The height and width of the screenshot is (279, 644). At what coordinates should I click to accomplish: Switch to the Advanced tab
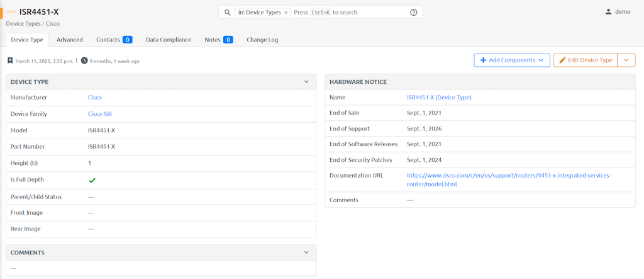click(x=69, y=40)
